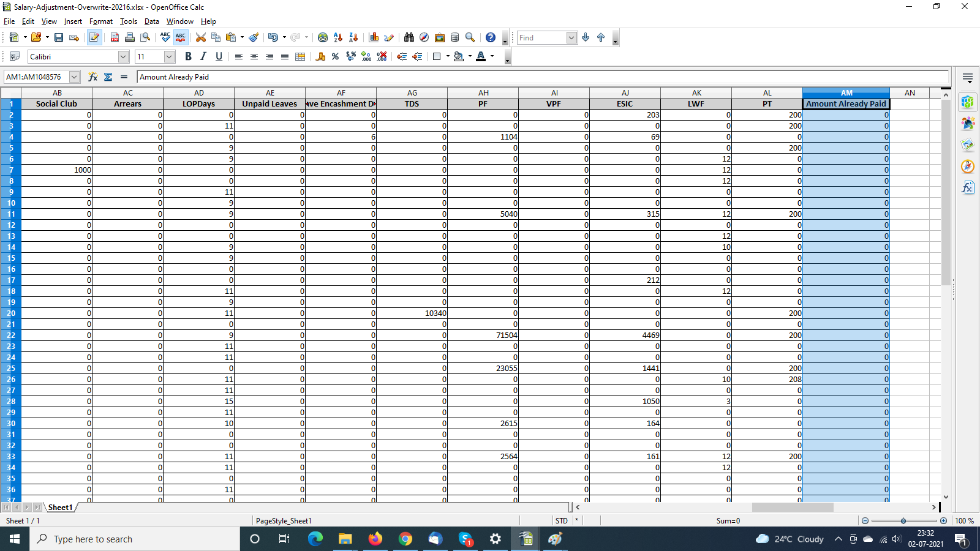Open the Insert menu

click(73, 21)
